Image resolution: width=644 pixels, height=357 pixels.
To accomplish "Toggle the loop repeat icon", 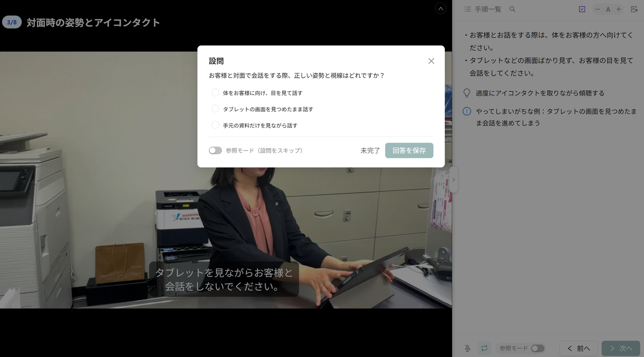I will (x=484, y=348).
